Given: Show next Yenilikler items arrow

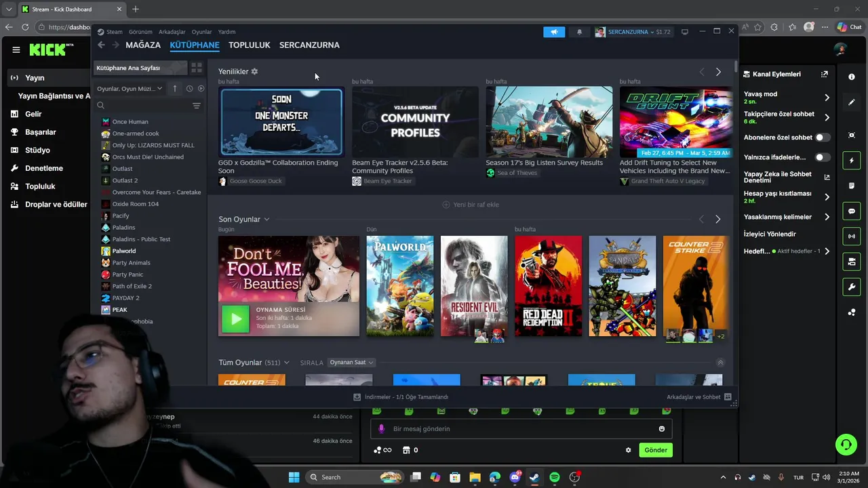Looking at the screenshot, I should (718, 72).
